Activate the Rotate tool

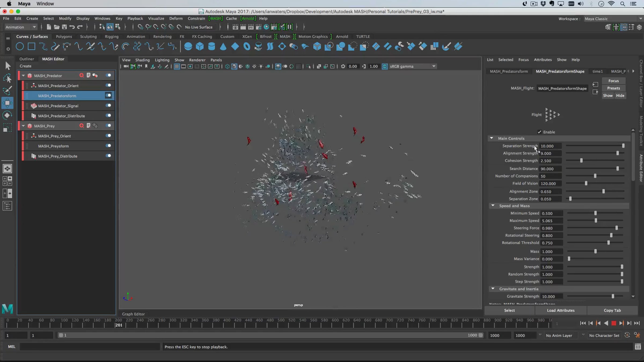click(8, 115)
